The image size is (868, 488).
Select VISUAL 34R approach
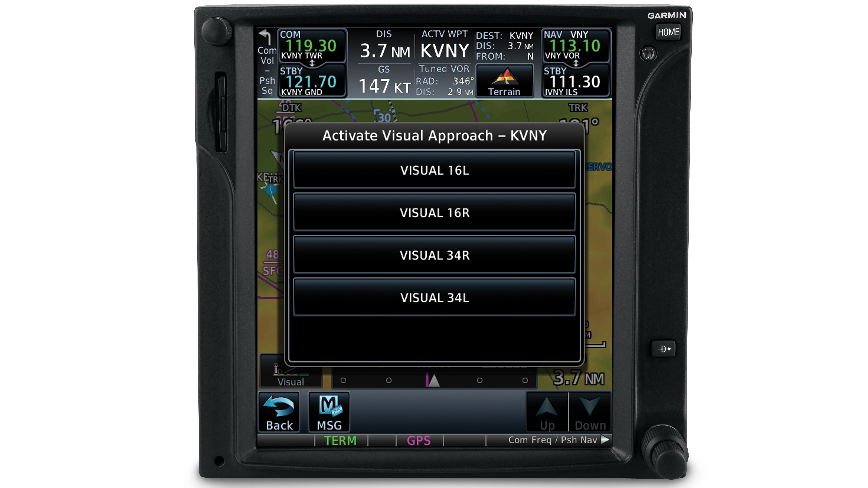434,255
